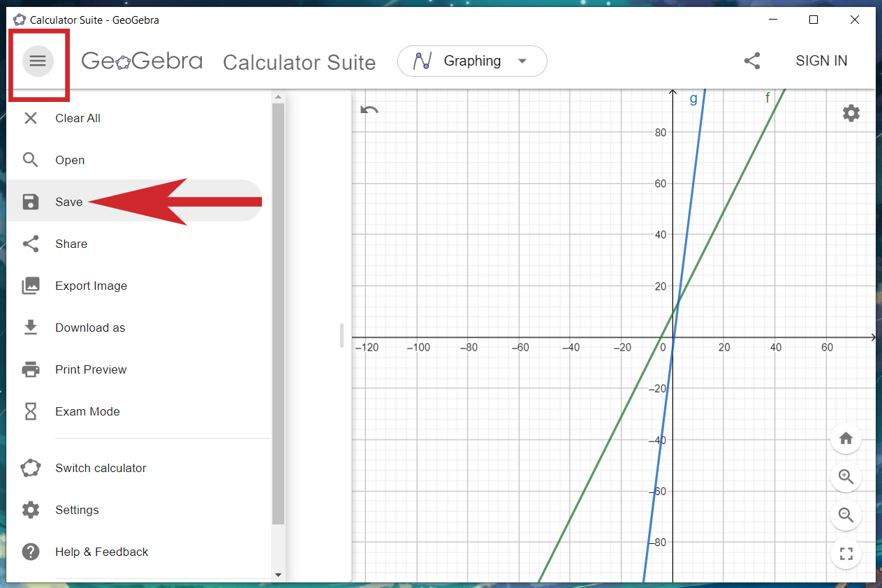
Task: Click the panel divider drag handle
Action: coord(341,335)
